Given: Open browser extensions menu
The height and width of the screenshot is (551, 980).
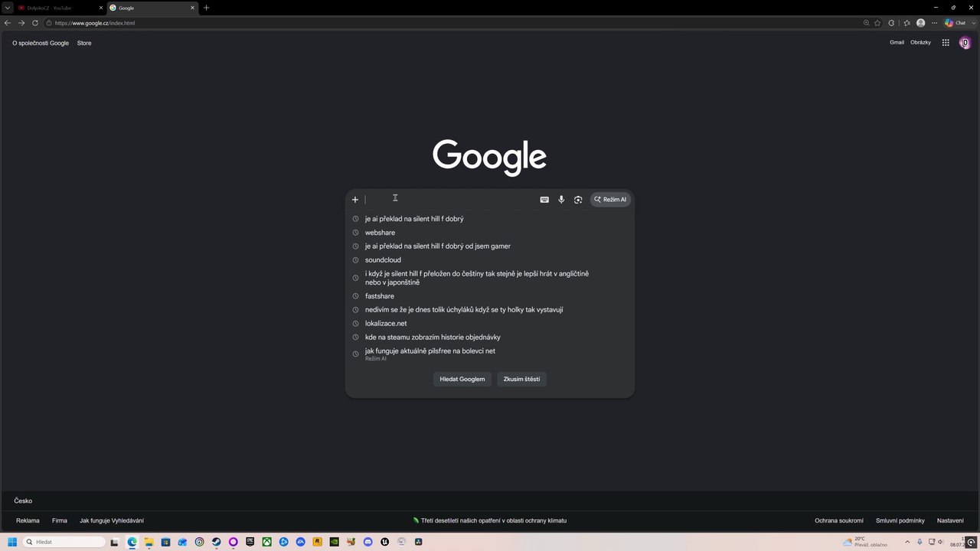Looking at the screenshot, I should 891,23.
